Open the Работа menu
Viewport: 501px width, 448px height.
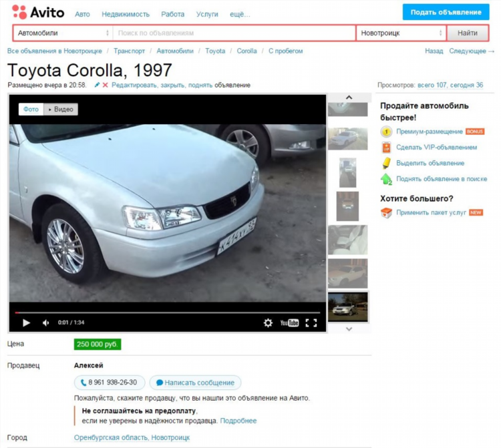pyautogui.click(x=172, y=15)
